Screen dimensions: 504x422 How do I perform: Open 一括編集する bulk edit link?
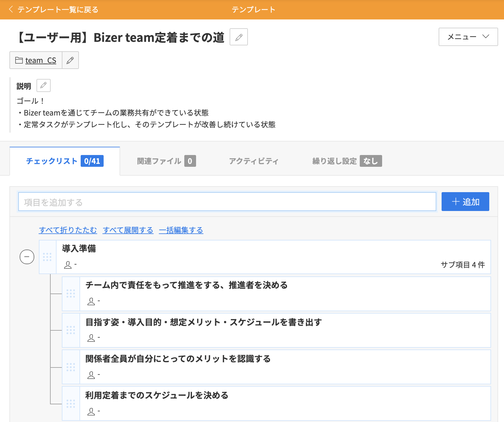pyautogui.click(x=181, y=230)
